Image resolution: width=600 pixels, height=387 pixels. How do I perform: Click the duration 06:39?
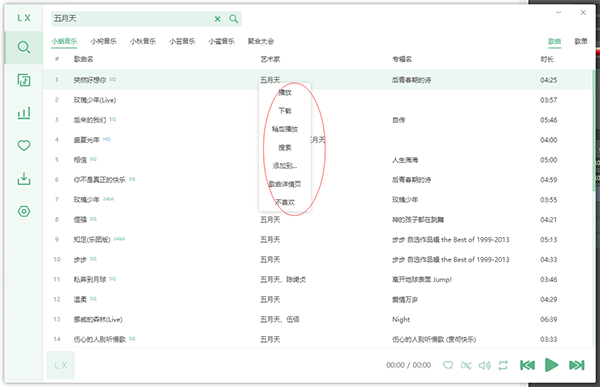[548, 319]
